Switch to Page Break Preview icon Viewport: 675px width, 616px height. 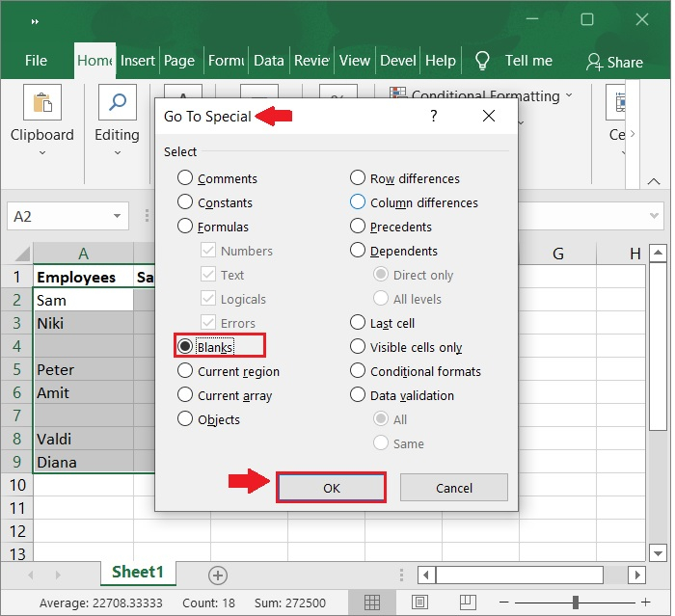click(x=468, y=603)
